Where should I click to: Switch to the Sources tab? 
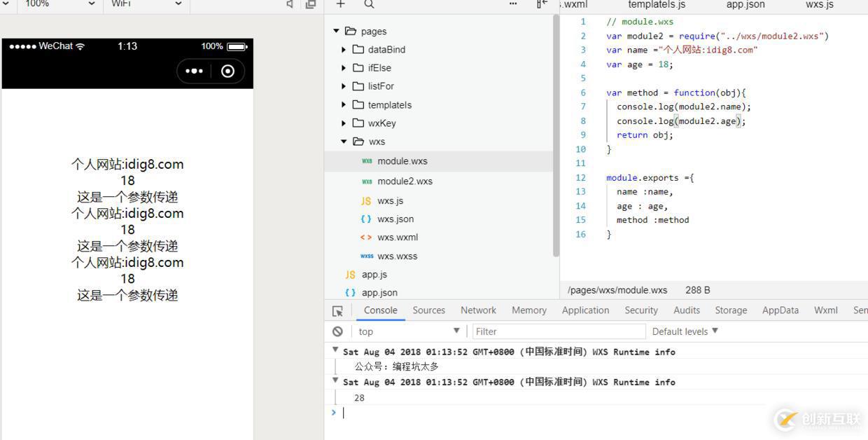(x=429, y=310)
